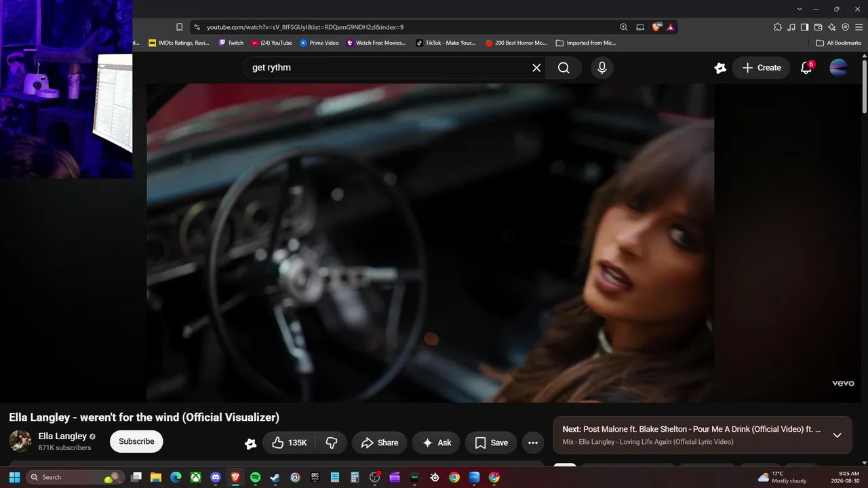This screenshot has width=868, height=488.
Task: Start a voice search with the microphone
Action: pyautogui.click(x=601, y=68)
